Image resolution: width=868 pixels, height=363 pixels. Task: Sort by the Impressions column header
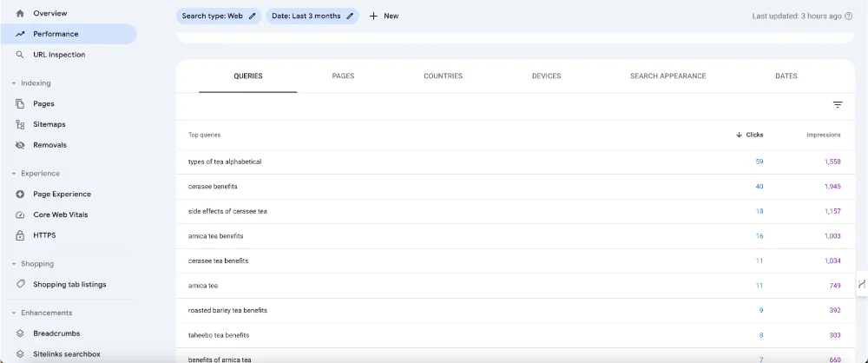pos(823,135)
